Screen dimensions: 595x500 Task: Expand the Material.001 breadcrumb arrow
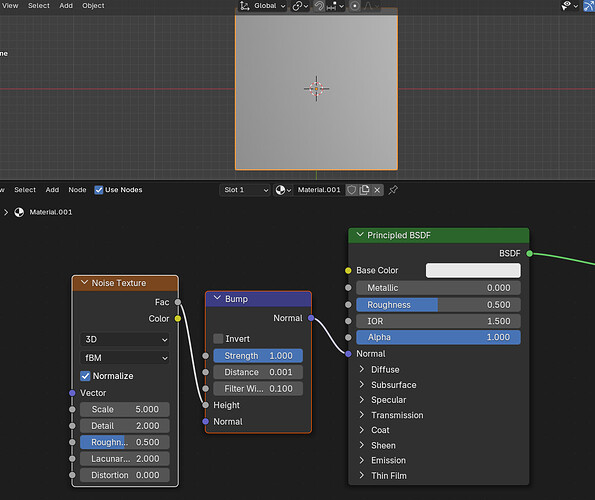point(6,212)
